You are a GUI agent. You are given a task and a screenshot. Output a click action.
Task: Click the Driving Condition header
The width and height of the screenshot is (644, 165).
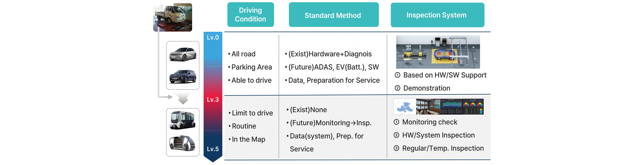[250, 14]
